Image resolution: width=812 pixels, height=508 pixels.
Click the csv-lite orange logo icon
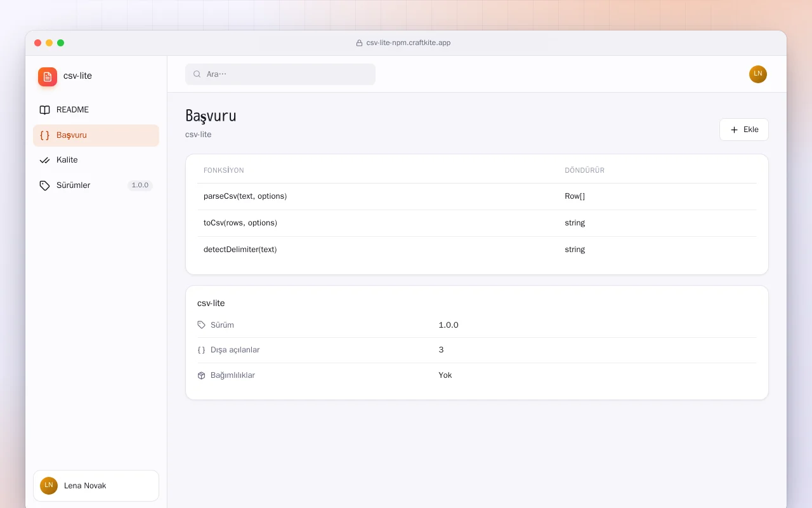[x=48, y=77]
